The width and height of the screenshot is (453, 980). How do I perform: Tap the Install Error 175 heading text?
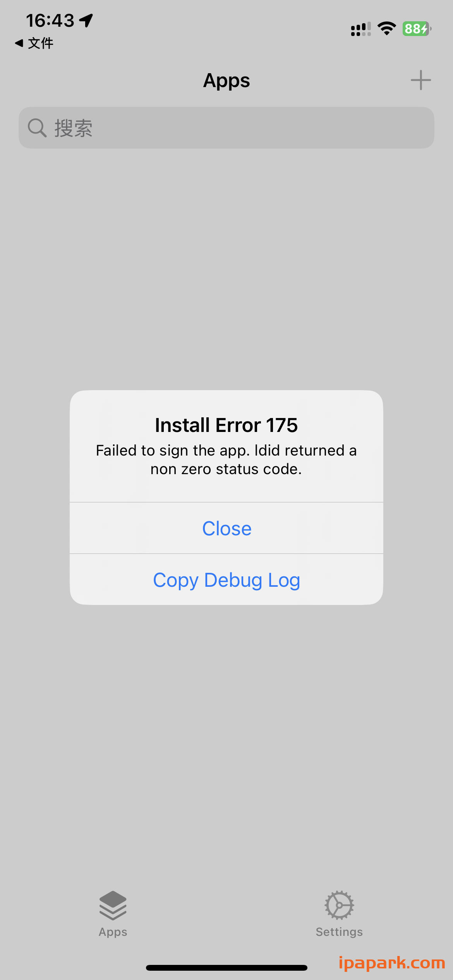226,425
